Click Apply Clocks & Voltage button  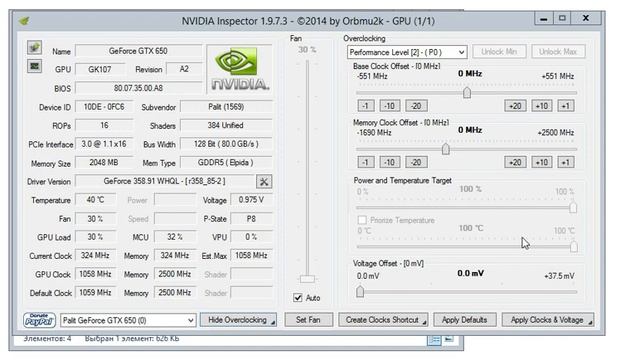(x=548, y=320)
